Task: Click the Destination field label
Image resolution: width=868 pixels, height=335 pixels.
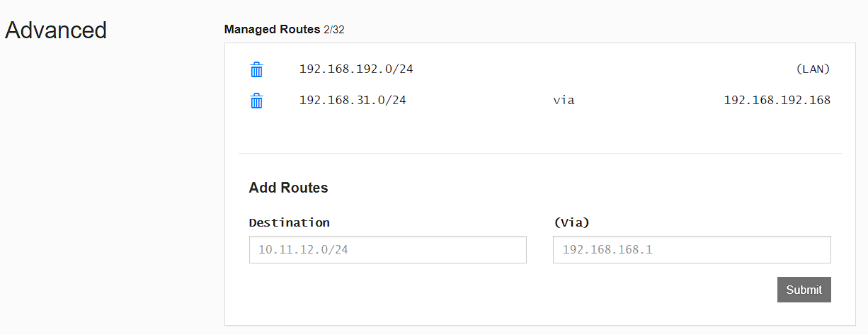Action: [289, 222]
